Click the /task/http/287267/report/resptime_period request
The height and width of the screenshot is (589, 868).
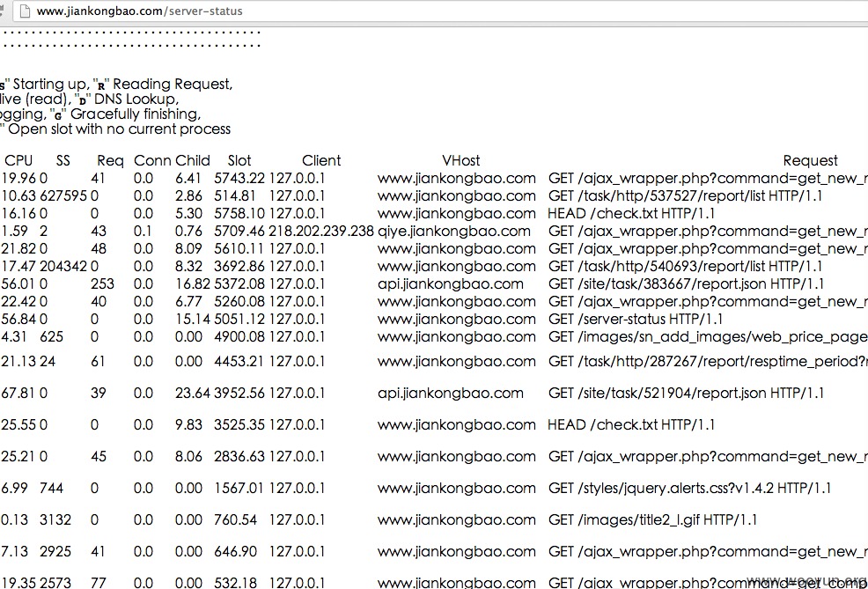708,362
